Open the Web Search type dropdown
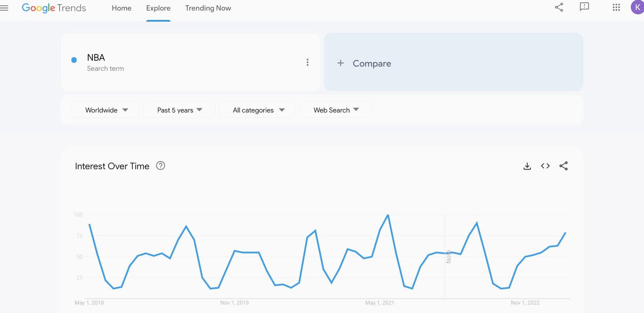644x313 pixels. 336,110
